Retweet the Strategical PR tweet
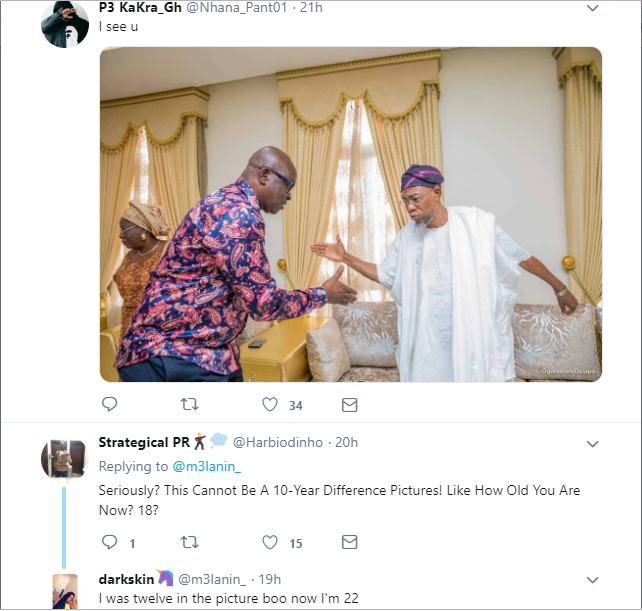 [188, 542]
